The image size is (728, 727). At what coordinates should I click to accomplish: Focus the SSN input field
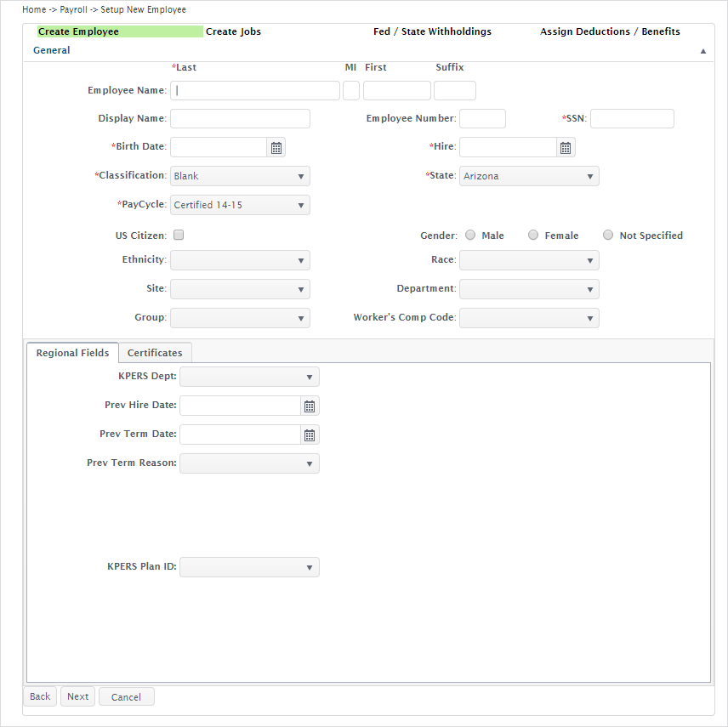coord(632,118)
